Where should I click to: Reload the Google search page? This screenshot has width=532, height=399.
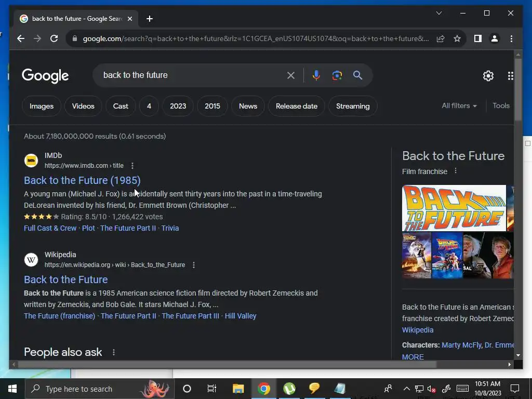(54, 38)
